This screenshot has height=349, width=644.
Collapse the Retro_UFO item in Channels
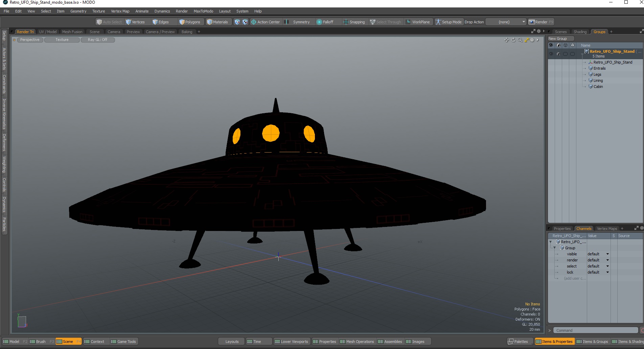coord(551,242)
